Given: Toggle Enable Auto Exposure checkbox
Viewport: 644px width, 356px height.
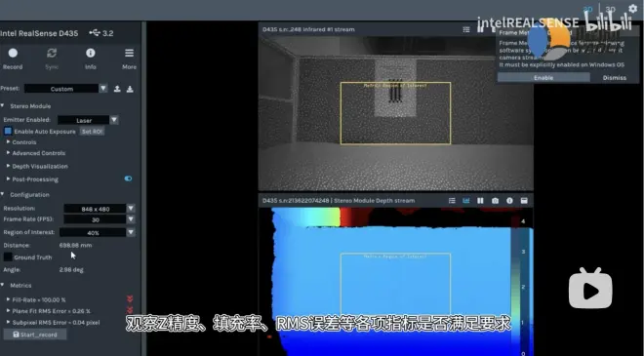Looking at the screenshot, I should [8, 132].
